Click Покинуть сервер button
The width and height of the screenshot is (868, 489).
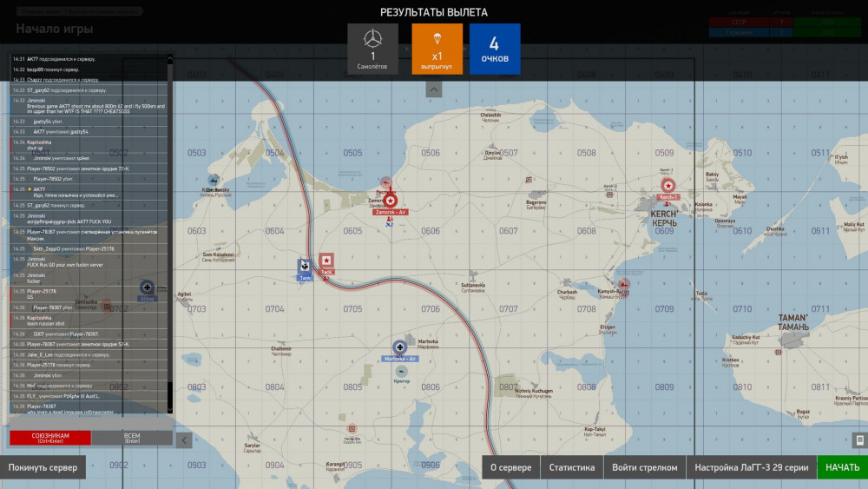[43, 467]
